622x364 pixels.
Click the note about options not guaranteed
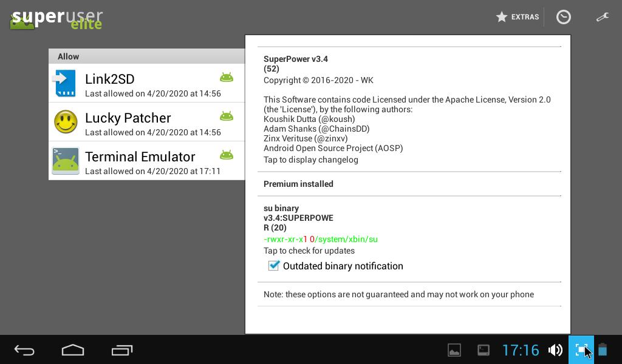398,294
